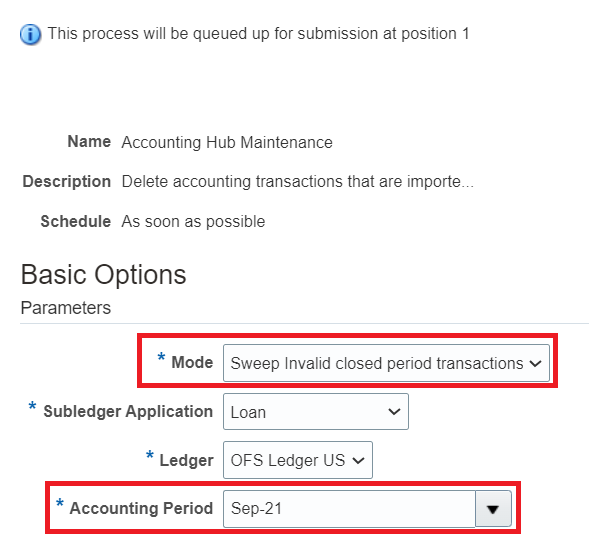Click the Parameters section label
Viewport: 589px width, 544px height.
point(66,308)
